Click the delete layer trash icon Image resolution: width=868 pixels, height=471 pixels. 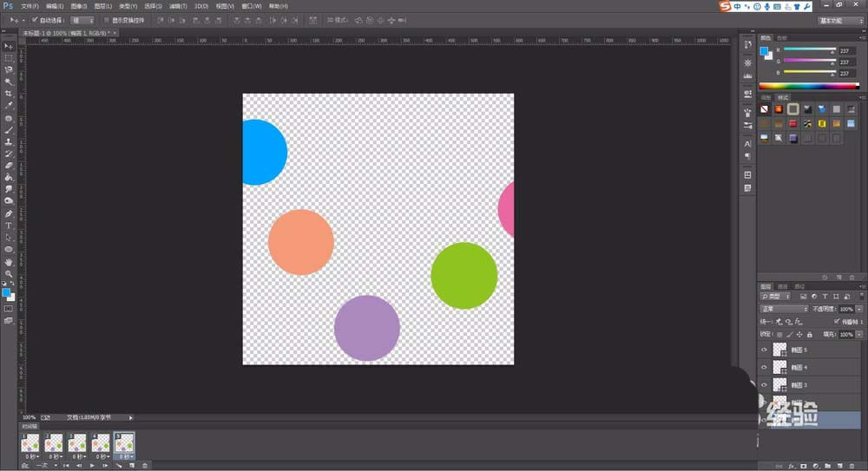click(851, 465)
